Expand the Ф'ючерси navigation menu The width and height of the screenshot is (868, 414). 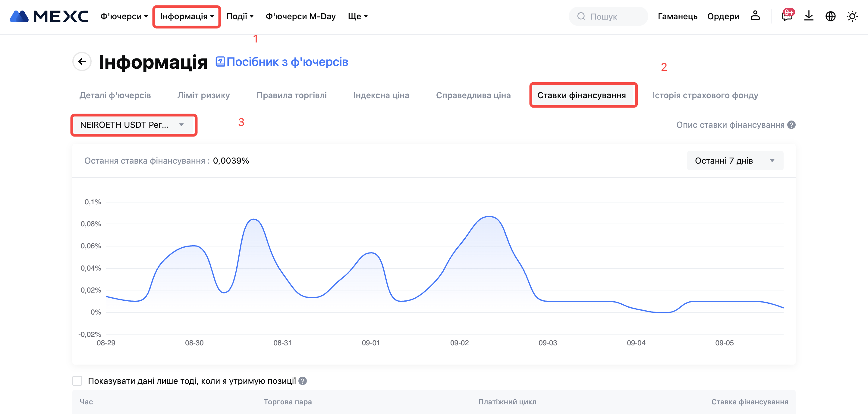124,16
